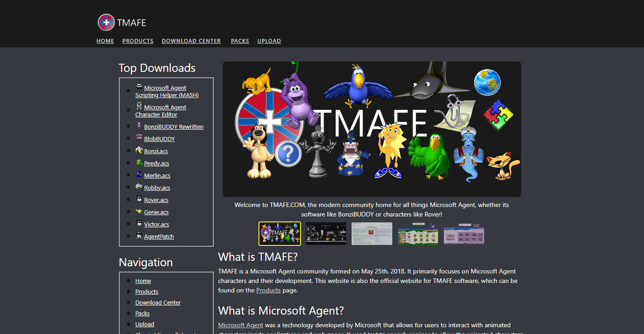Click the Merlin.acs wizard icon

click(139, 175)
